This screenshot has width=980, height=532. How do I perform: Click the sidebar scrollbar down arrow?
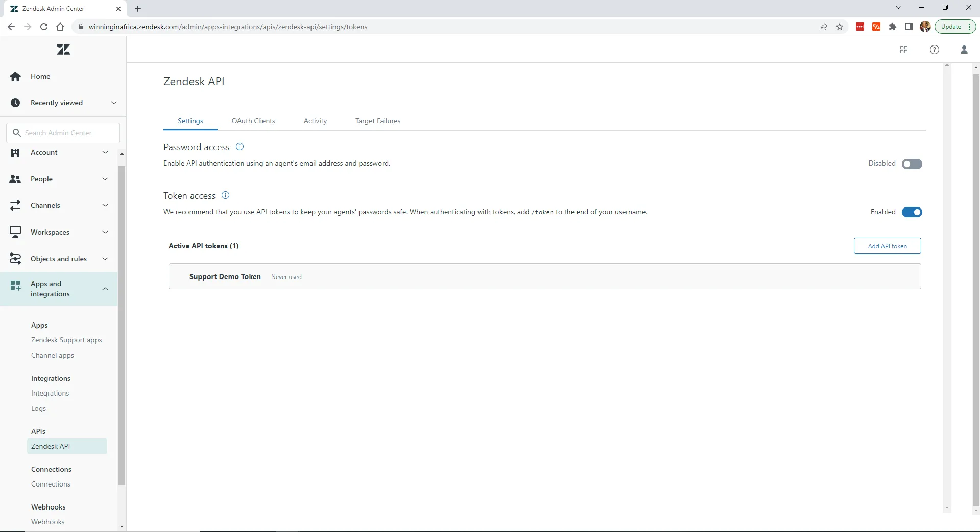122,526
